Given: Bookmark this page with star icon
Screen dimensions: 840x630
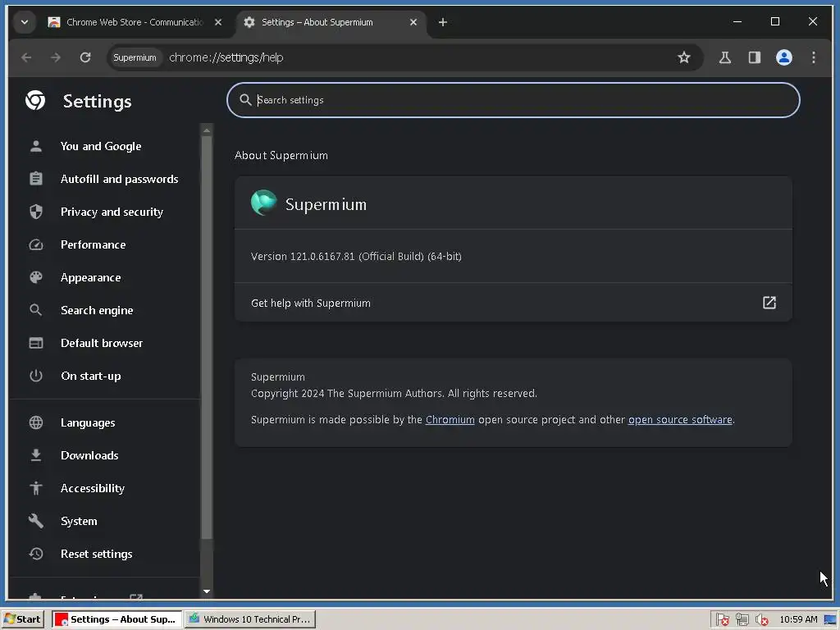Looking at the screenshot, I should [683, 57].
